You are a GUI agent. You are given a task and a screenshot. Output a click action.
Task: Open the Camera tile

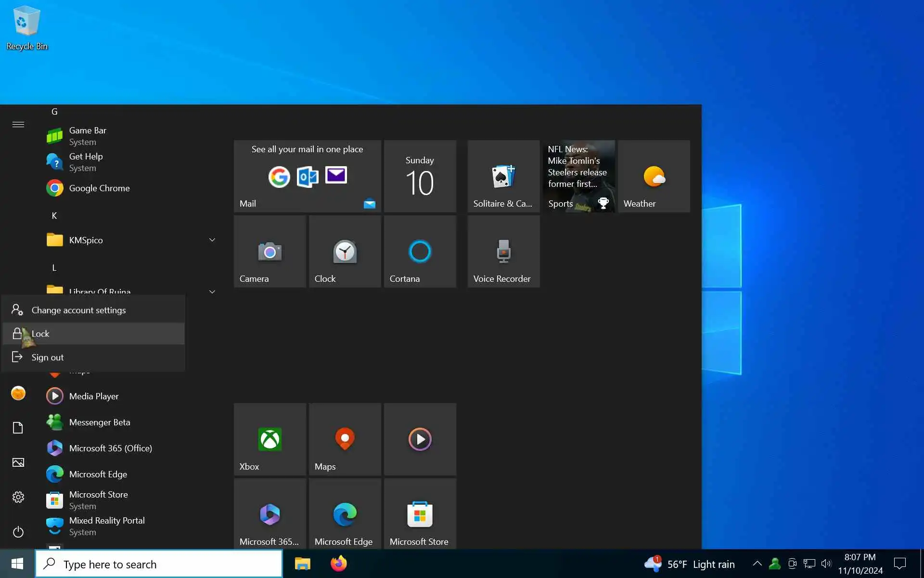click(269, 251)
